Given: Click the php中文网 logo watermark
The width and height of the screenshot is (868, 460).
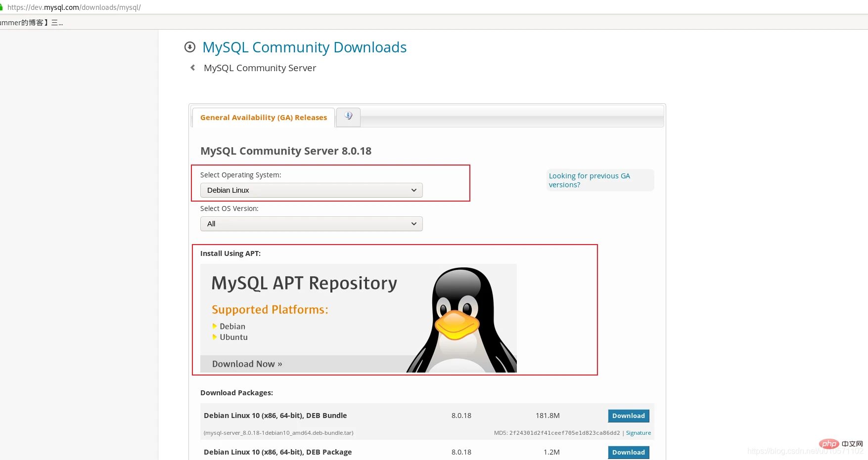Looking at the screenshot, I should tap(840, 444).
